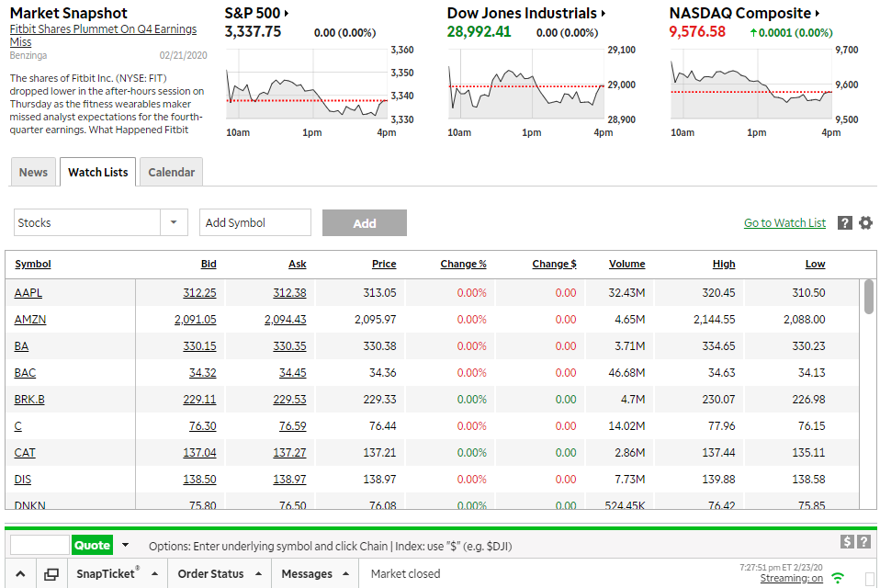This screenshot has width=880, height=588.
Task: Click DIS ask price 138.97
Action: 289,480
